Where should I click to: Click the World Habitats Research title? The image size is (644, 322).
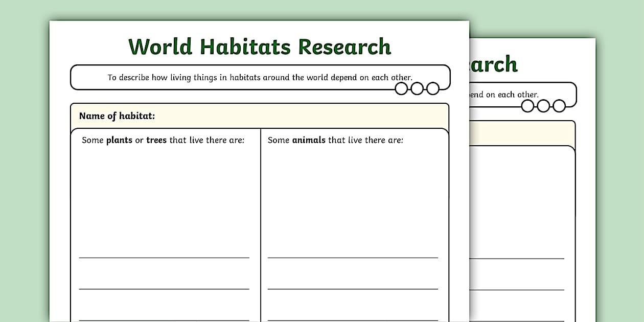260,46
